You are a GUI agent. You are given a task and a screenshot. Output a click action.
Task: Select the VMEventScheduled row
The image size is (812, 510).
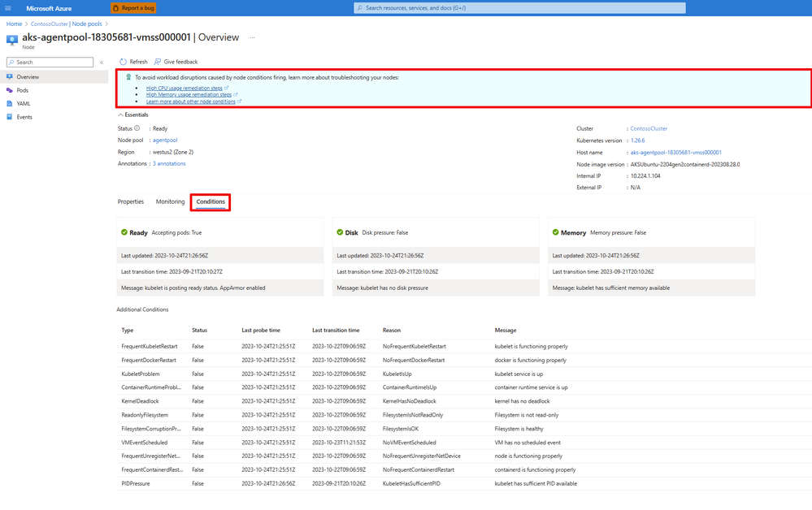(464, 443)
